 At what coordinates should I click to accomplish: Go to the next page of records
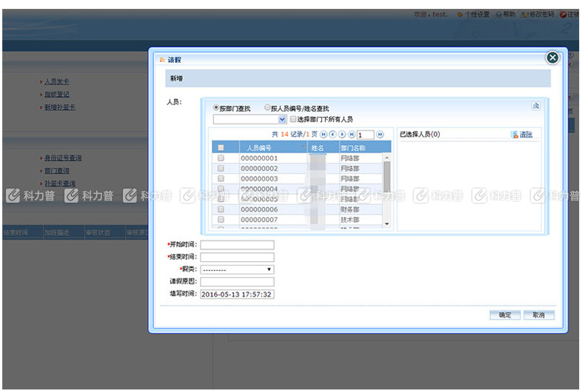click(x=342, y=134)
